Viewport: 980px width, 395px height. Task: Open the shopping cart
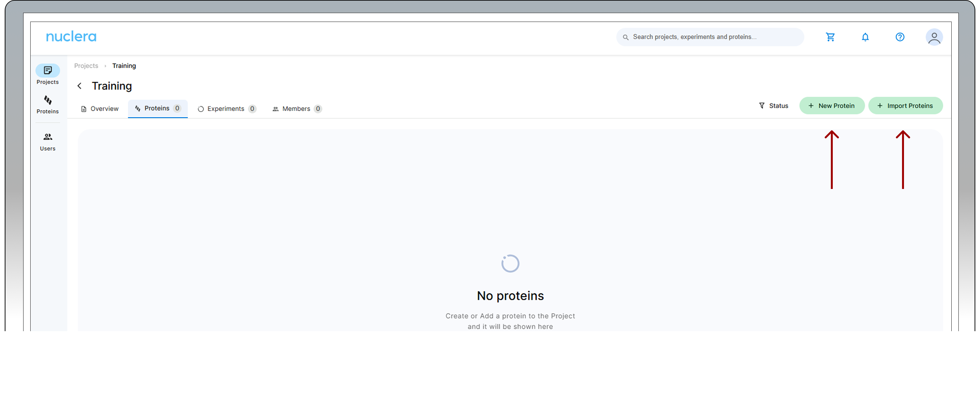click(830, 37)
